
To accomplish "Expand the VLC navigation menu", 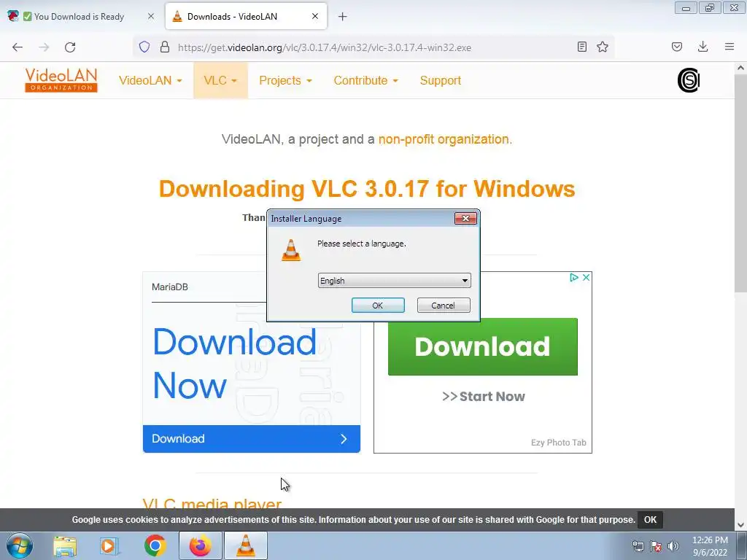I will coord(220,80).
